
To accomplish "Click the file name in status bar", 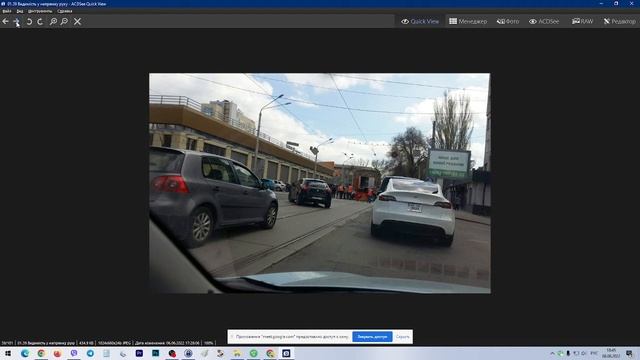I will tap(46, 343).
